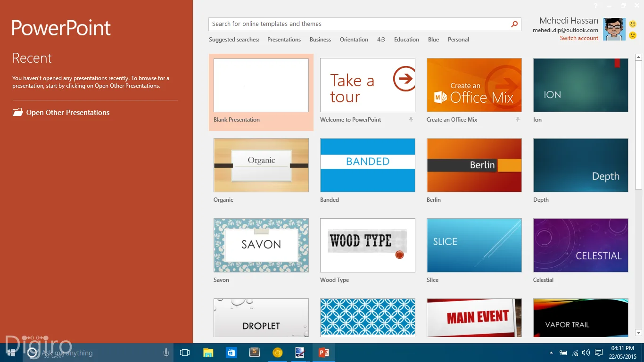Choose the Blank Presentation template

tap(261, 85)
